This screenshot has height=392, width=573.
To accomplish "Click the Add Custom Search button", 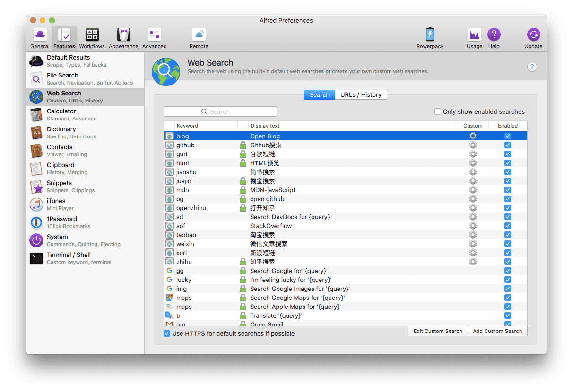I will (497, 331).
